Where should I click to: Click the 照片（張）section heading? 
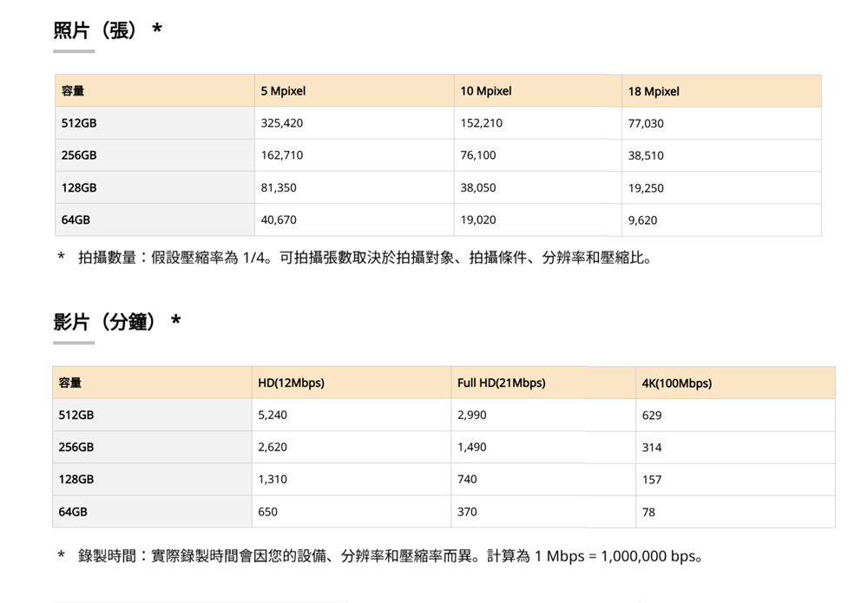[x=108, y=29]
